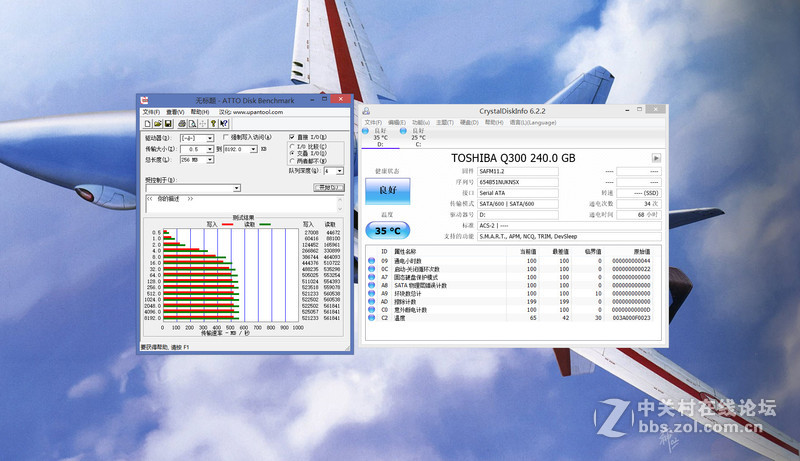800x461 pixels.
Task: Click the yellow question mark About icon in ATTO
Action: [213, 123]
